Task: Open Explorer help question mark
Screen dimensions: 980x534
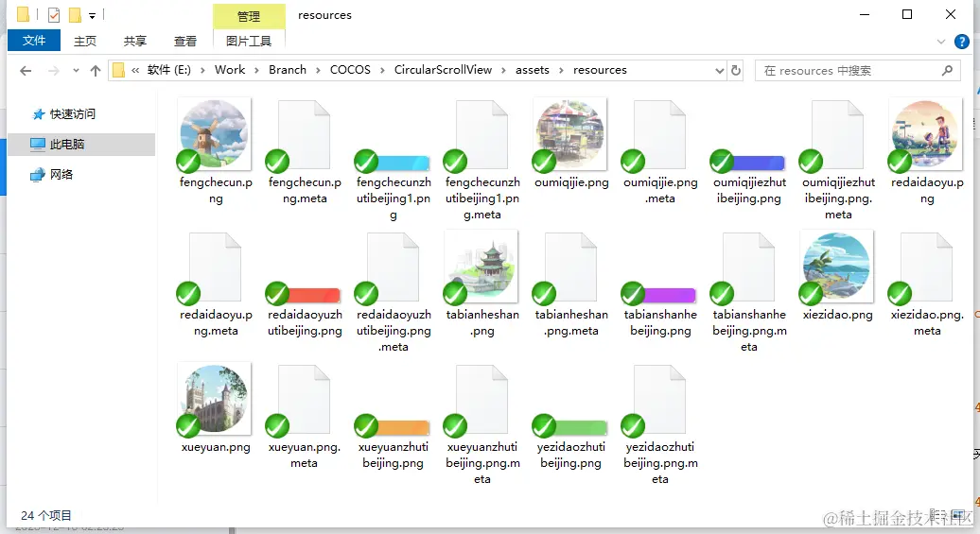Action: point(962,42)
